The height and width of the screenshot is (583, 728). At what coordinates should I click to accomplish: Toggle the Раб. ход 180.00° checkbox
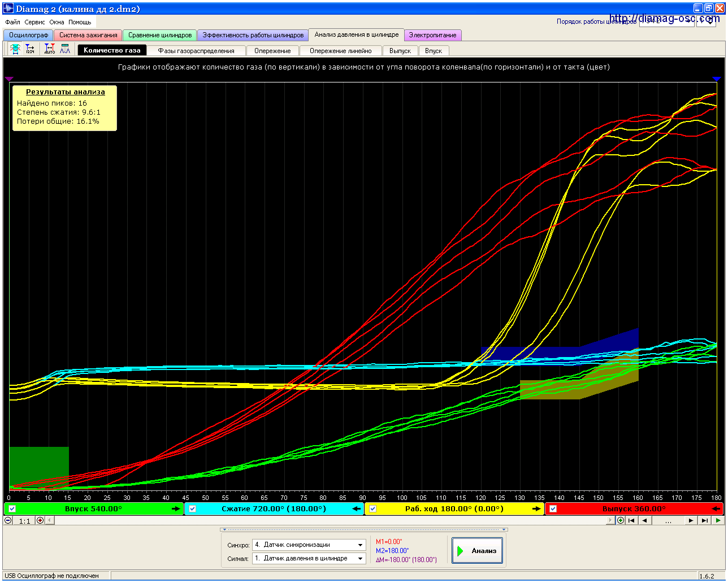click(x=372, y=509)
